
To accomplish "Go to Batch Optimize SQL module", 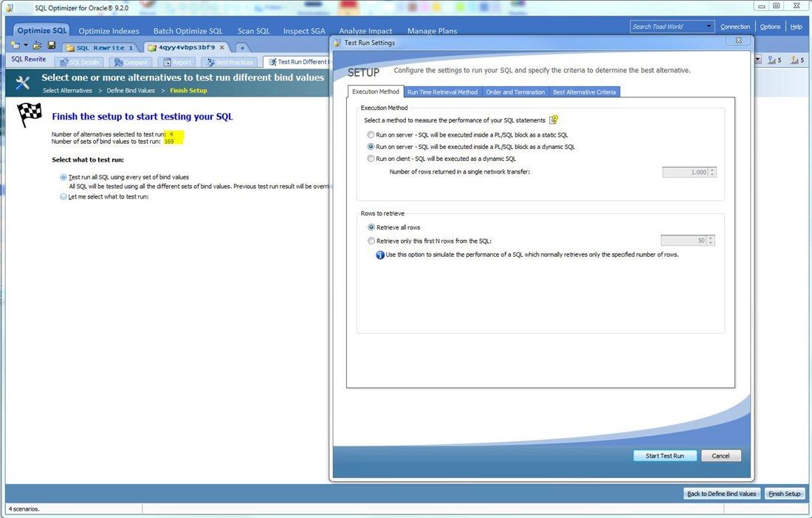I will click(x=188, y=31).
